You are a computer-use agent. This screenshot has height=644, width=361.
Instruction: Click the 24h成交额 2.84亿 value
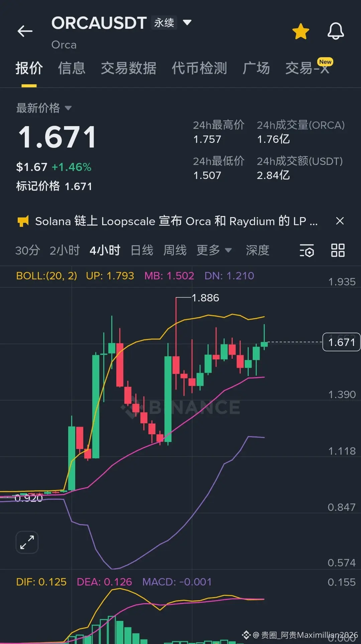coord(273,175)
